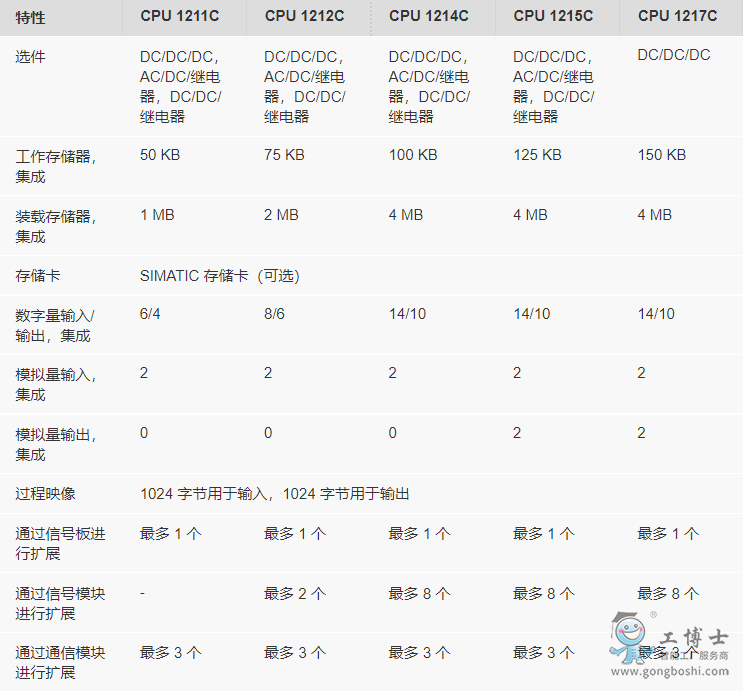The height and width of the screenshot is (691, 744).
Task: Click the 选件 row label
Action: 30,57
